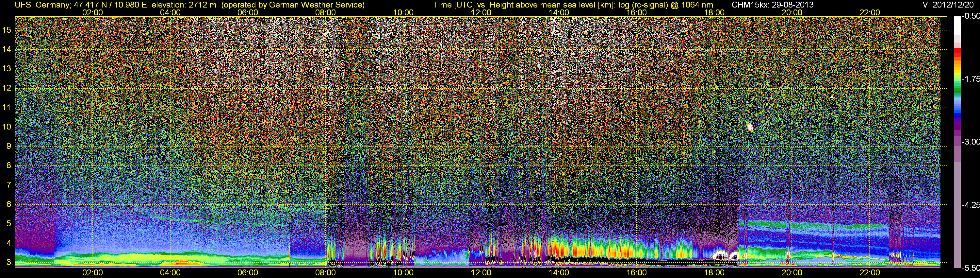Click the 06:00 label on the bottom time axis
Viewport: 980px width, 278px height.
(248, 273)
